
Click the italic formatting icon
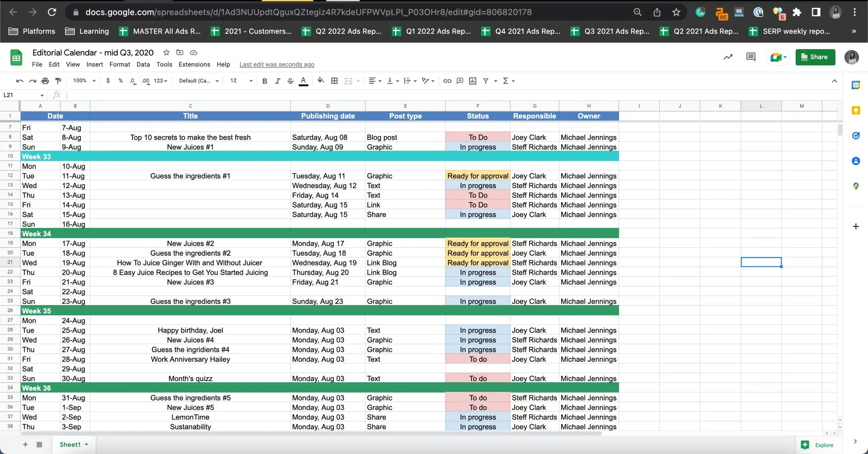[277, 81]
